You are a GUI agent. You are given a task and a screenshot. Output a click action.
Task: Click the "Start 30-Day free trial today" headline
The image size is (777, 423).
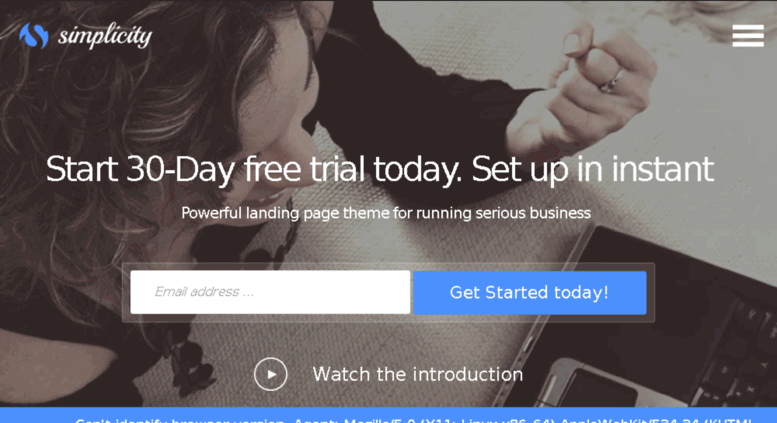point(254,169)
